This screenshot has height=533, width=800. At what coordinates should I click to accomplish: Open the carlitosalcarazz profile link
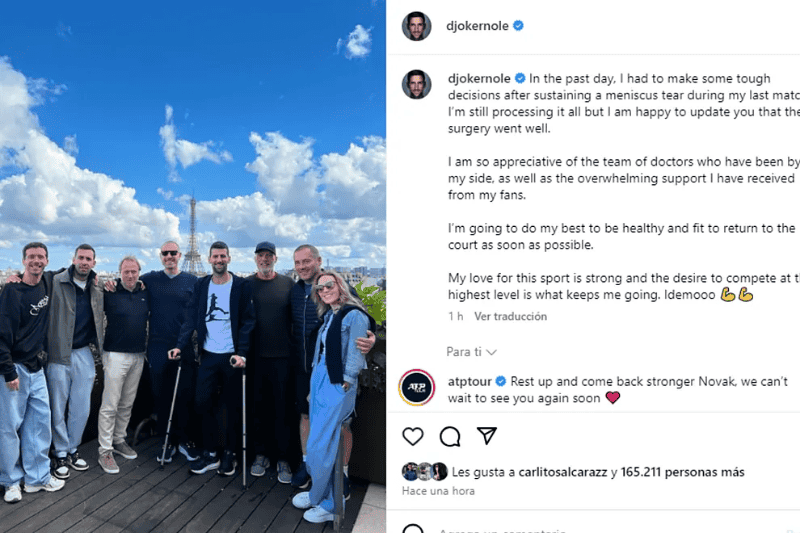point(563,472)
